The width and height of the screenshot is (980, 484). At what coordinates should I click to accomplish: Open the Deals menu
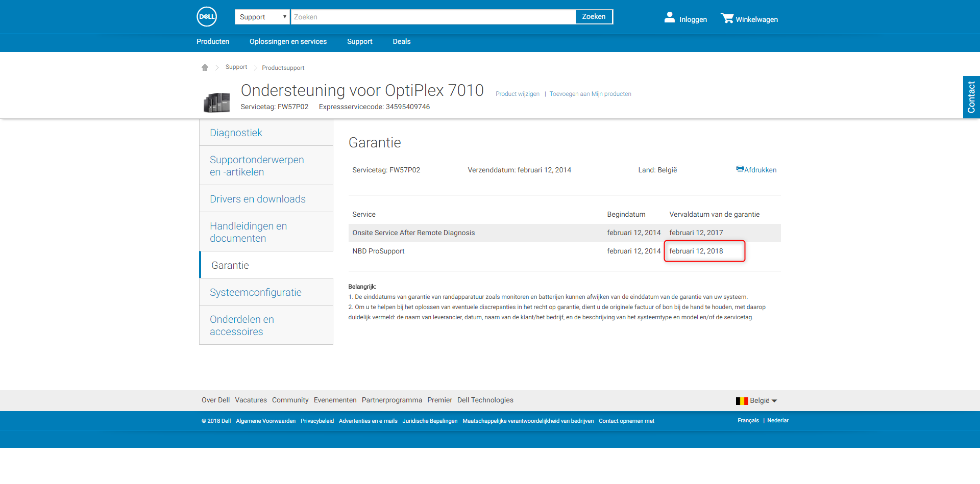click(402, 42)
